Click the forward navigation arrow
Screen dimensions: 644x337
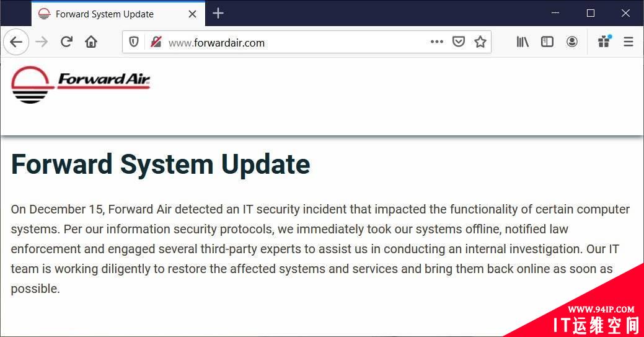tap(42, 42)
